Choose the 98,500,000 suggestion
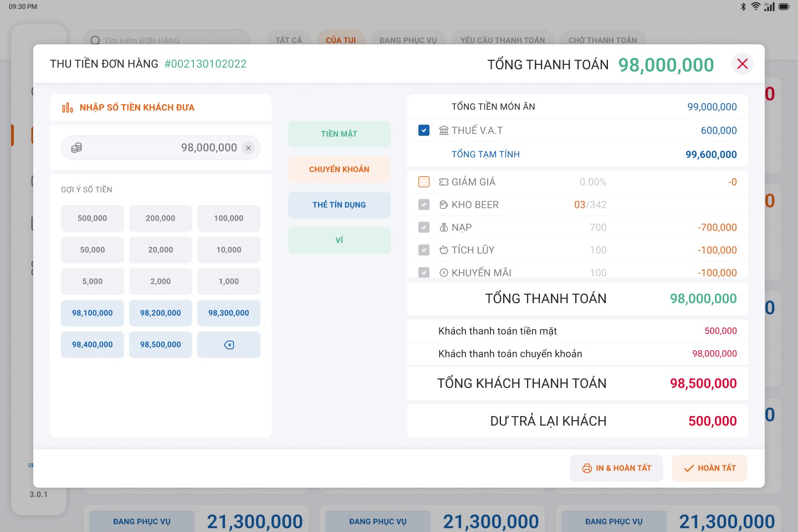The height and width of the screenshot is (532, 798). 161,345
